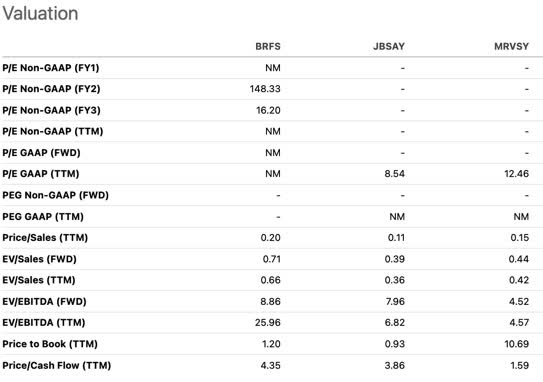Click the Price/Cash Flow (TTM) row label
Viewport: 543px width, 382px height.
(56, 366)
